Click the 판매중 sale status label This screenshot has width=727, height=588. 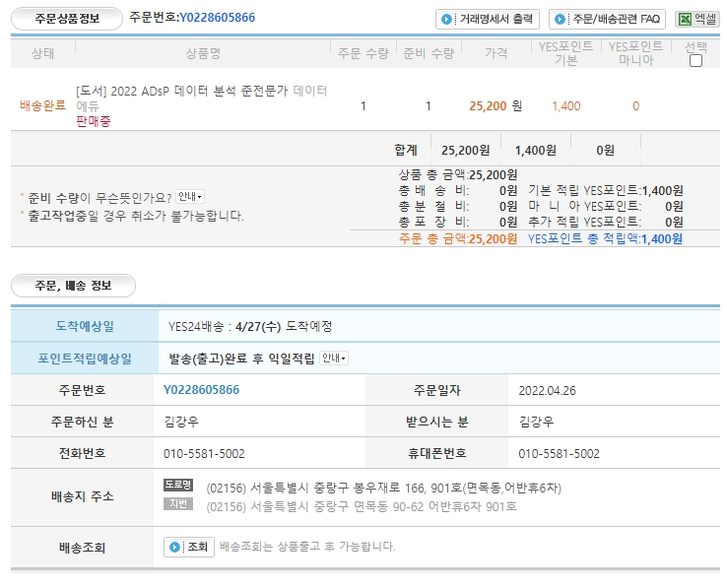pos(94,122)
